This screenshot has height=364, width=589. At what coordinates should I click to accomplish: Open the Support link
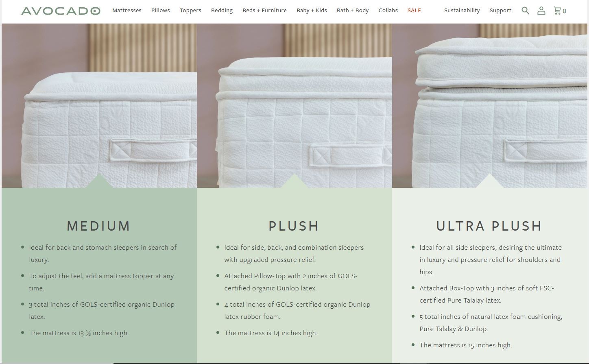point(500,11)
